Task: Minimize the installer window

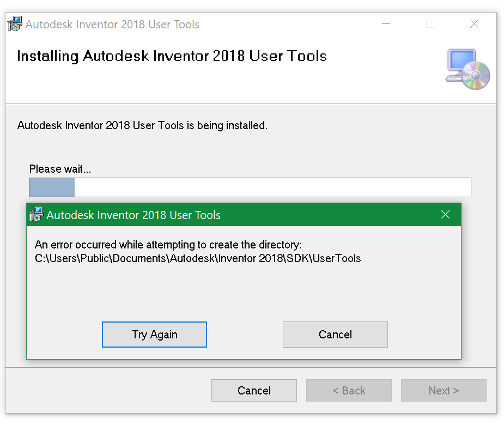Action: tap(386, 24)
